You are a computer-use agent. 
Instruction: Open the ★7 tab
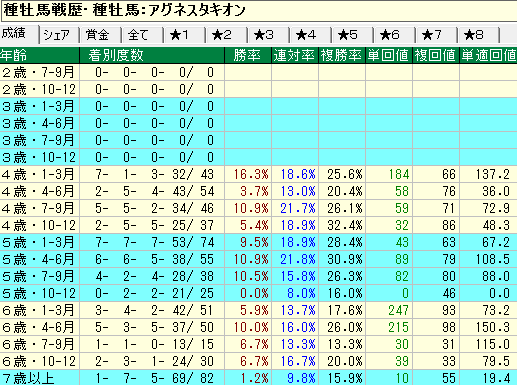pos(436,35)
